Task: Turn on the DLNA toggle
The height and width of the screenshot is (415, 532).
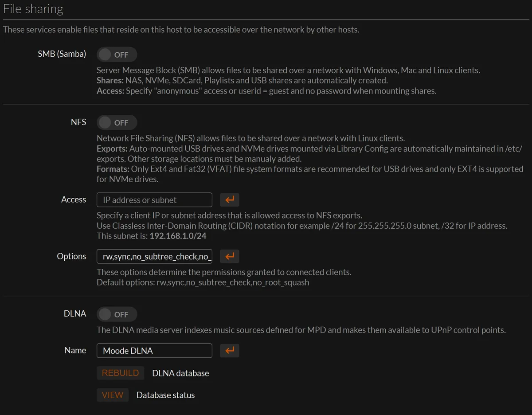Action: coord(117,314)
